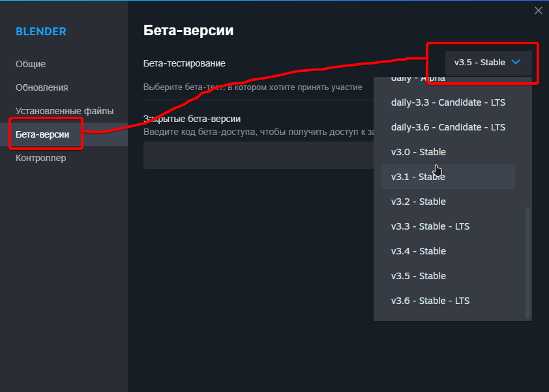
Task: Close the Blender properties dialog
Action: tap(538, 10)
